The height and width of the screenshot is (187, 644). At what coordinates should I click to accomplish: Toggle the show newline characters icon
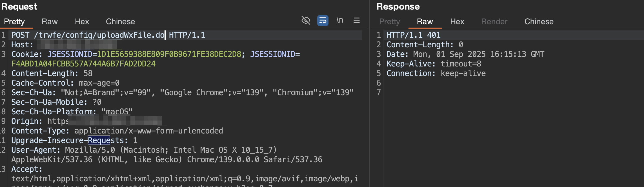pyautogui.click(x=340, y=21)
